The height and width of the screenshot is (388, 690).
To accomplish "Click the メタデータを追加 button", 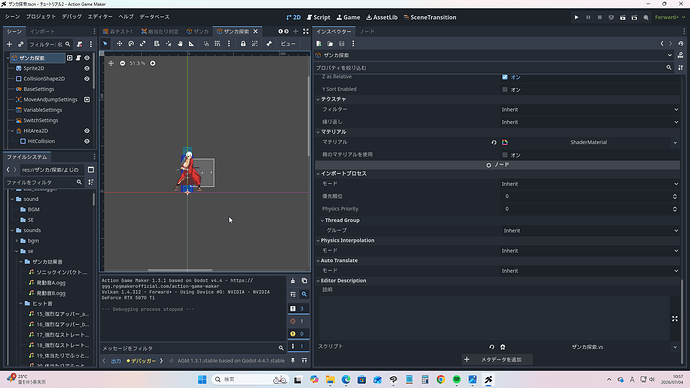I will (497, 359).
